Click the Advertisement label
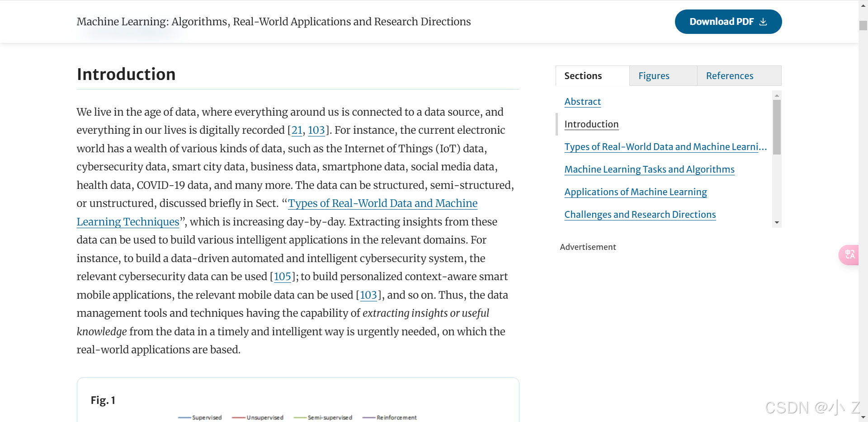Viewport: 868px width, 422px height. [x=588, y=247]
